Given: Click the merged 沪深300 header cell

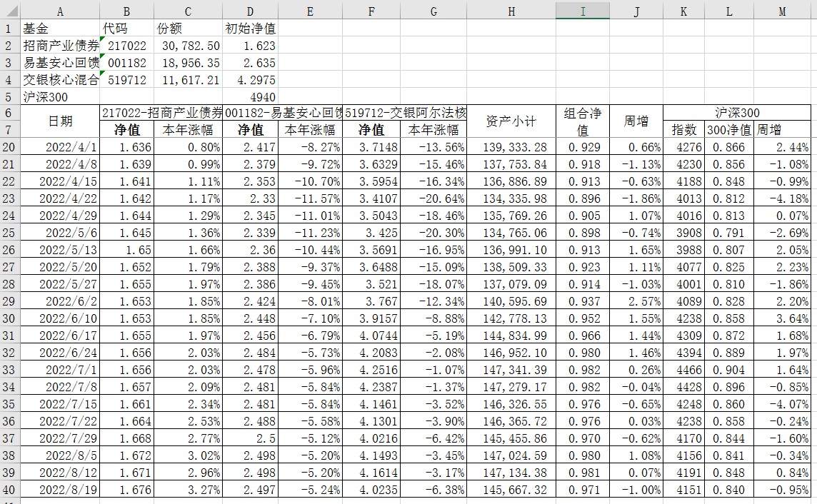Looking at the screenshot, I should [x=737, y=113].
